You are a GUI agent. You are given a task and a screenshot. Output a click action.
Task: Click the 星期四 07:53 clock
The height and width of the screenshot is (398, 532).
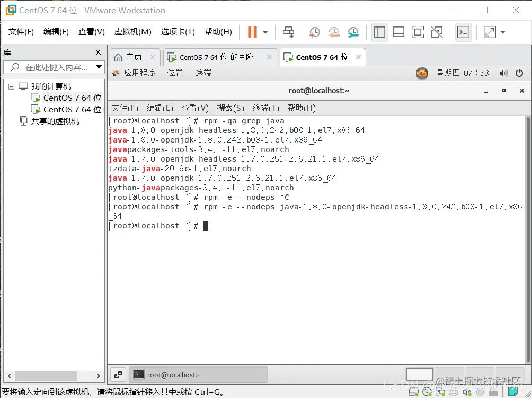coord(463,73)
